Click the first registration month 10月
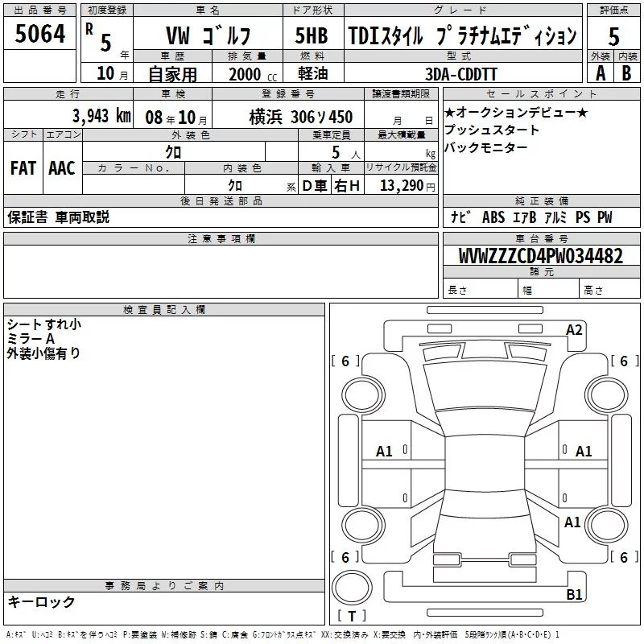The width and height of the screenshot is (644, 644). click(113, 73)
